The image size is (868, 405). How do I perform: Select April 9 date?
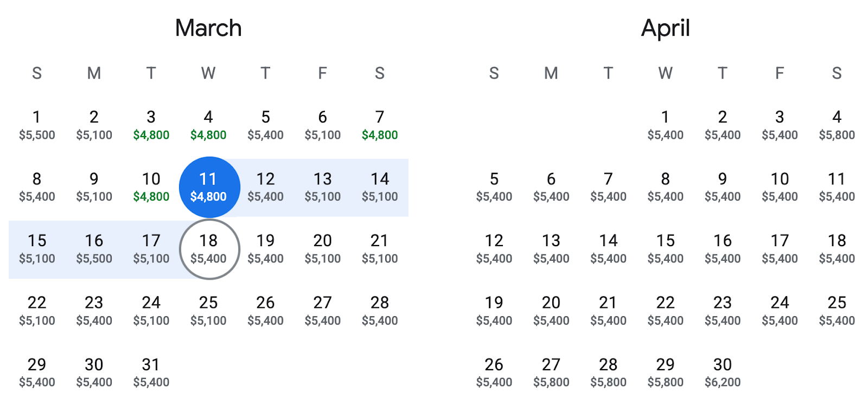723,187
